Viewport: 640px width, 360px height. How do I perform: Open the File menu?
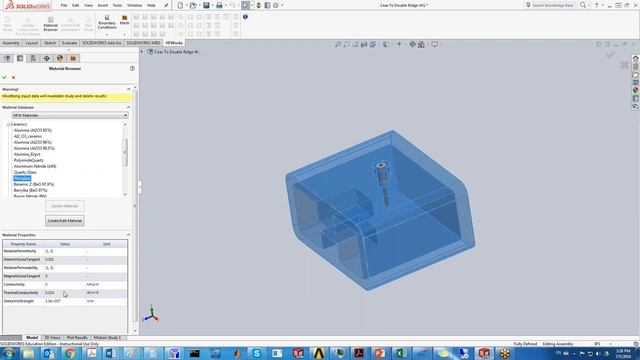pyautogui.click(x=64, y=5)
